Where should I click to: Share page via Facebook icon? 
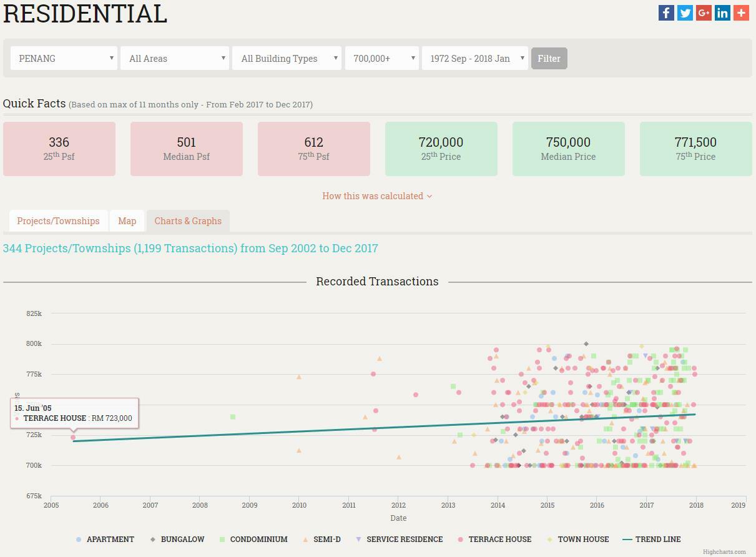click(x=666, y=12)
